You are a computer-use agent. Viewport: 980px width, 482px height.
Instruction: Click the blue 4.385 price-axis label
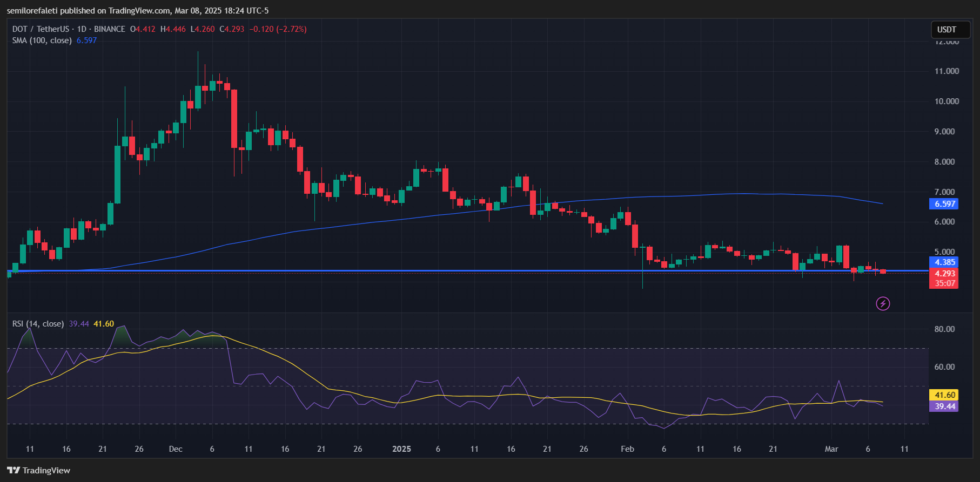click(x=944, y=262)
